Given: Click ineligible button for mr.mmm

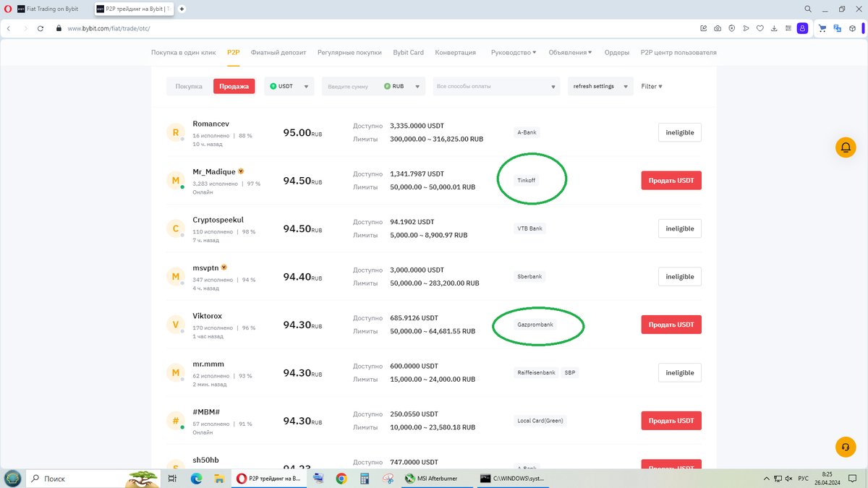Looking at the screenshot, I should click(x=680, y=373).
